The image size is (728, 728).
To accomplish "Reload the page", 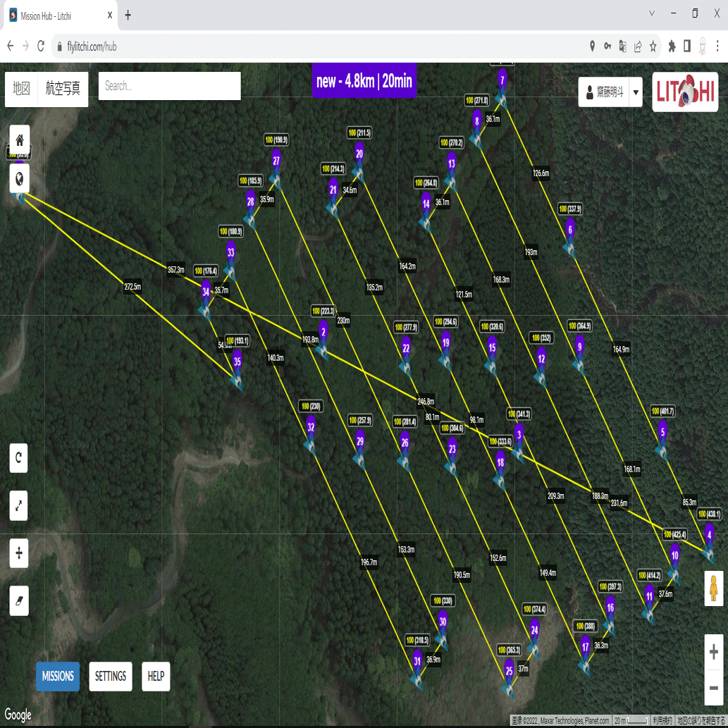I will pos(41,46).
